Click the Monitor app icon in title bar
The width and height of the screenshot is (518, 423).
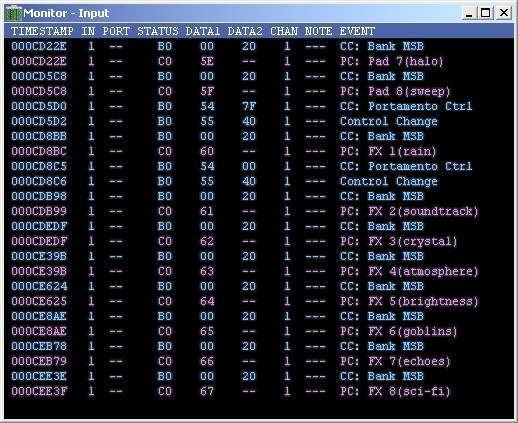tap(14, 13)
